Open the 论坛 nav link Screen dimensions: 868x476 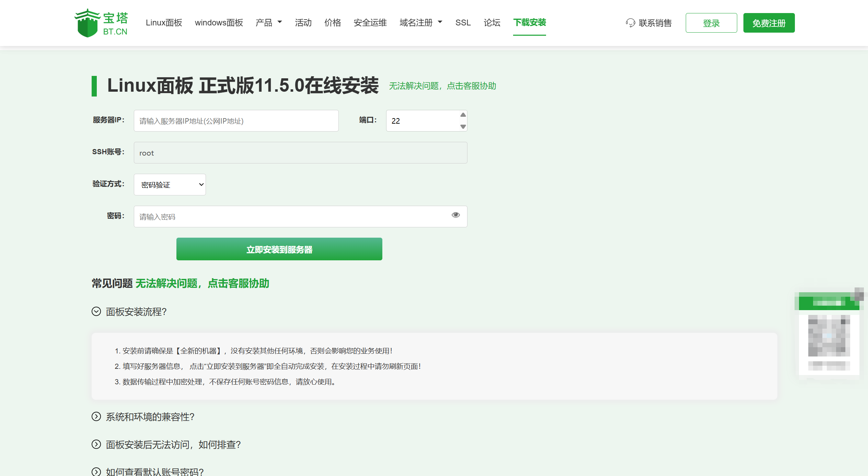tap(492, 23)
